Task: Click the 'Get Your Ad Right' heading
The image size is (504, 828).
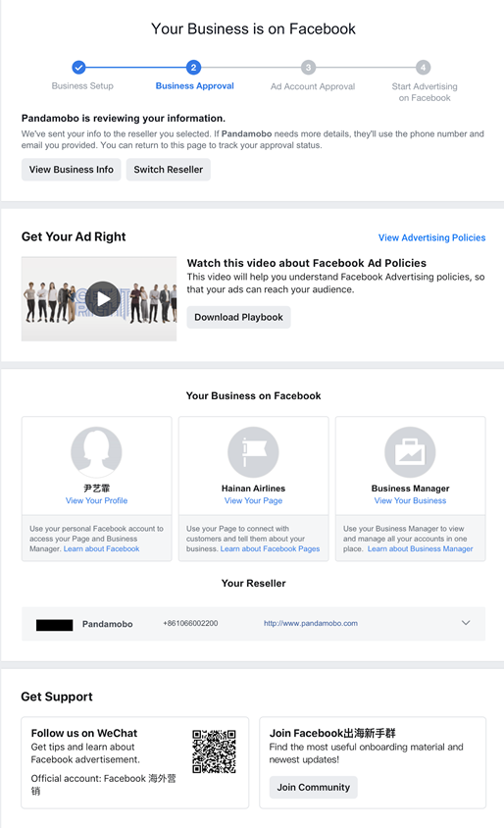Action: pyautogui.click(x=74, y=236)
